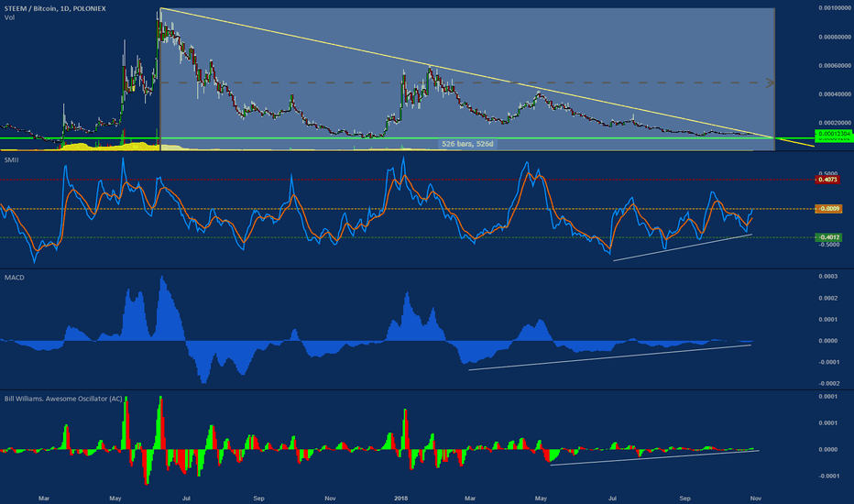Click the green dotted -0.4012 oversold line
Image resolution: width=854 pixels, height=504 pixels.
coord(408,237)
